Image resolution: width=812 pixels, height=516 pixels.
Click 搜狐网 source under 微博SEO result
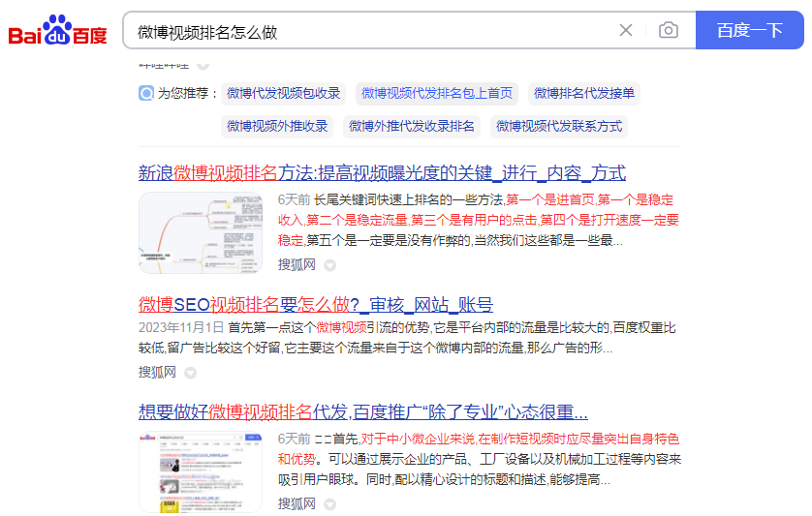pos(157,372)
